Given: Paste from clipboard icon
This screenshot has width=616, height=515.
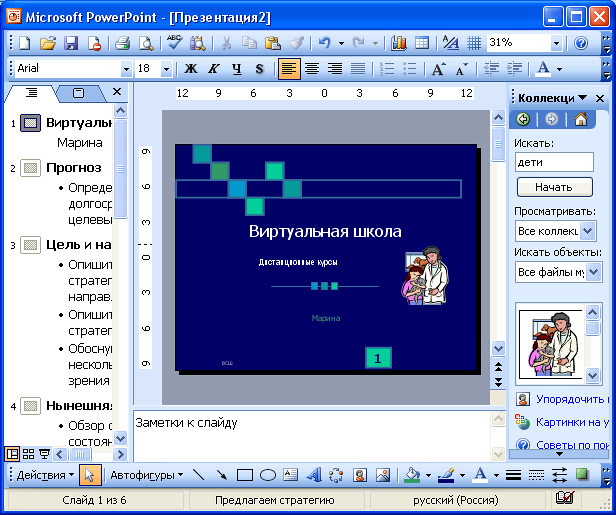Looking at the screenshot, I should coord(273,43).
